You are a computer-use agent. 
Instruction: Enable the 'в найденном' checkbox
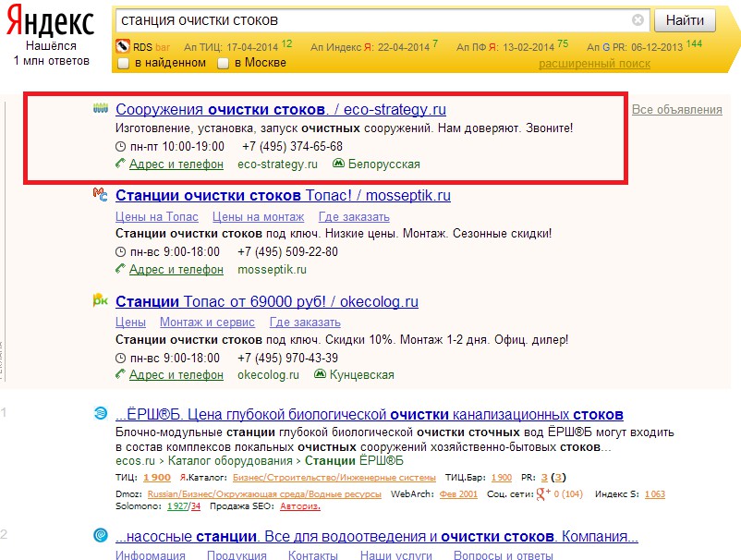click(123, 64)
